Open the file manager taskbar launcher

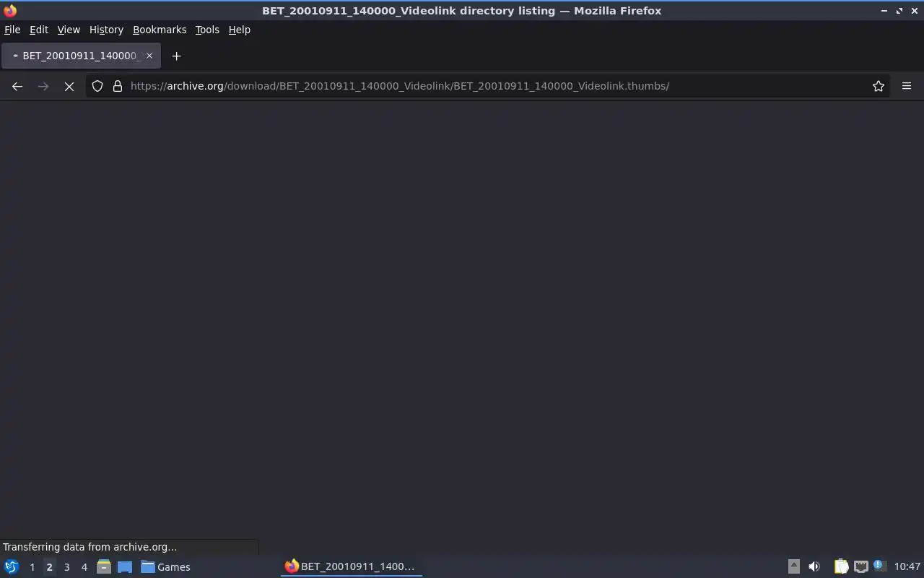click(x=104, y=566)
